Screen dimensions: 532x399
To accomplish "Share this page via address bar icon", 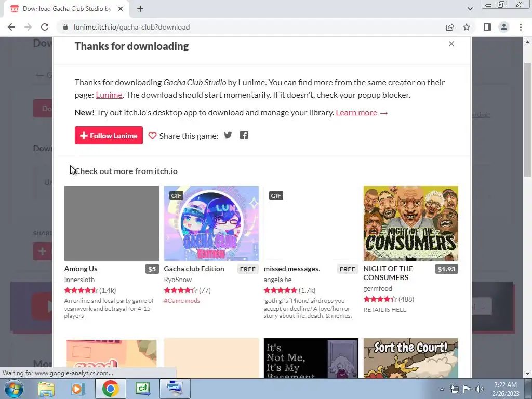I will 450,27.
